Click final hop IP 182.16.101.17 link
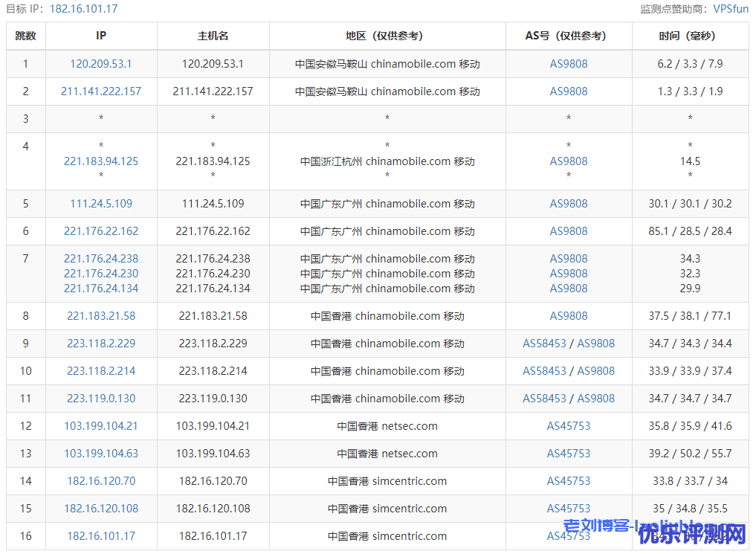The height and width of the screenshot is (554, 756). pos(101,536)
